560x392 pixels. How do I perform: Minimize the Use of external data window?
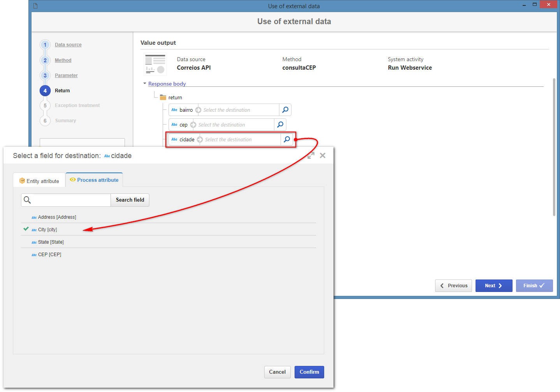click(524, 5)
